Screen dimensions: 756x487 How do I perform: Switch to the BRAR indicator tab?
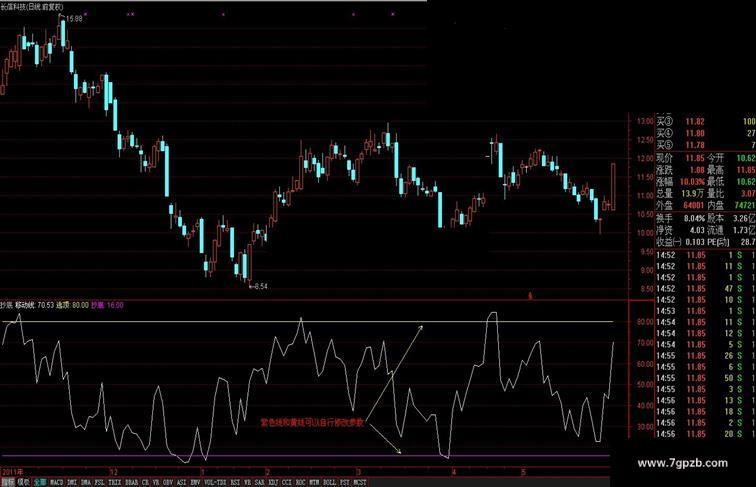132,482
